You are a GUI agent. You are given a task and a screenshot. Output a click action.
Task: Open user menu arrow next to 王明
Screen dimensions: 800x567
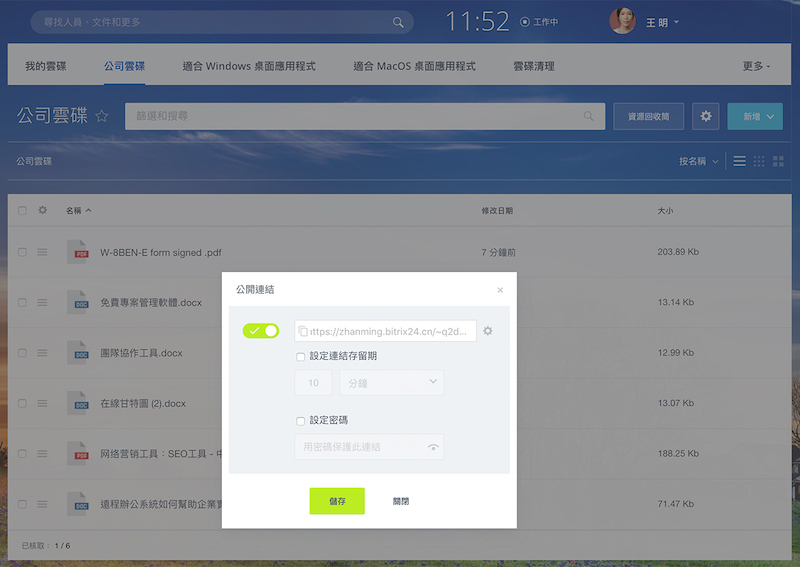pyautogui.click(x=677, y=22)
